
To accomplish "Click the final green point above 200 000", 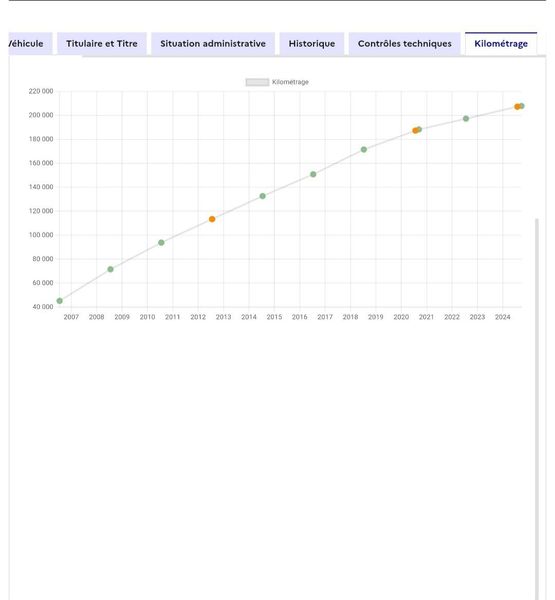I will coord(522,106).
